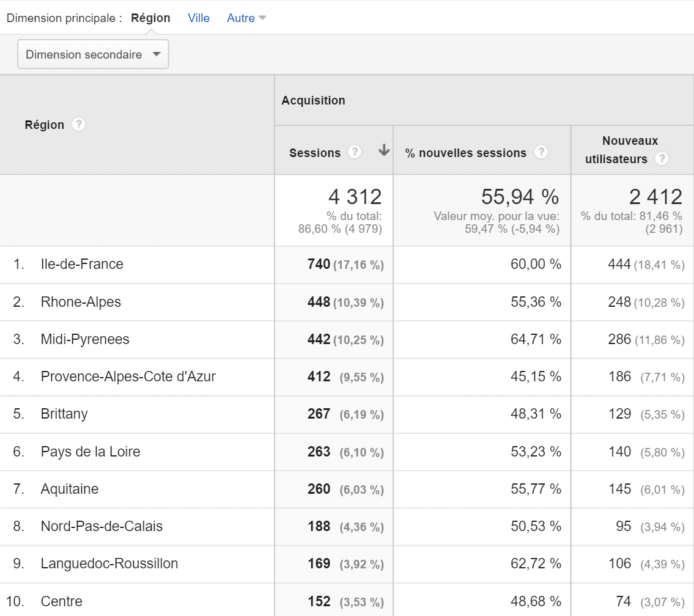Screen dimensions: 694x616
Task: Click the 60,00 % value for Ile-de-France
Action: click(x=536, y=264)
